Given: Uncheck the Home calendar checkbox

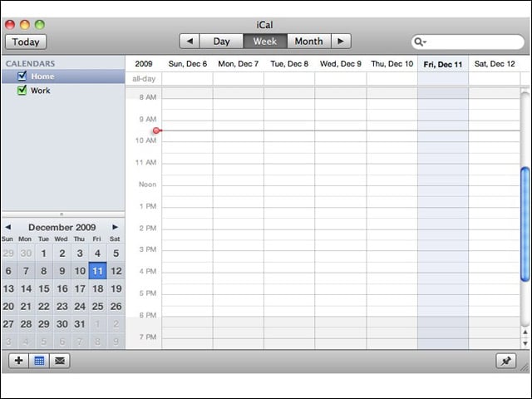Looking at the screenshot, I should 22,76.
